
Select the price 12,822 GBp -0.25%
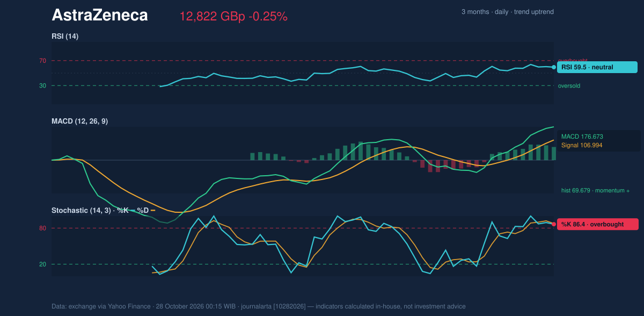click(233, 17)
